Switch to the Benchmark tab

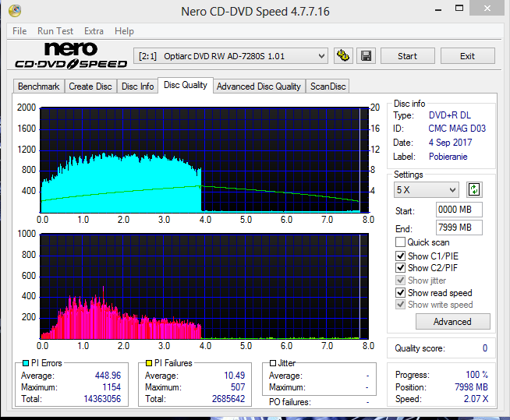(x=39, y=86)
